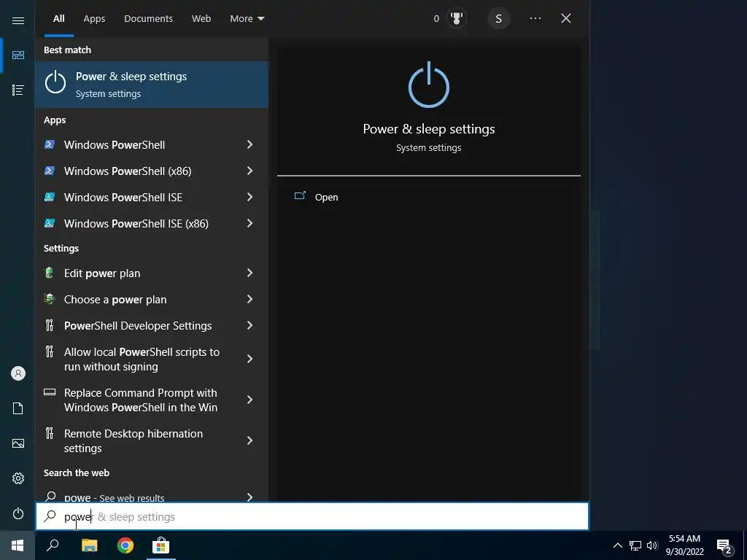Switch to the Apps tab
The height and width of the screenshot is (560, 747).
tap(94, 18)
